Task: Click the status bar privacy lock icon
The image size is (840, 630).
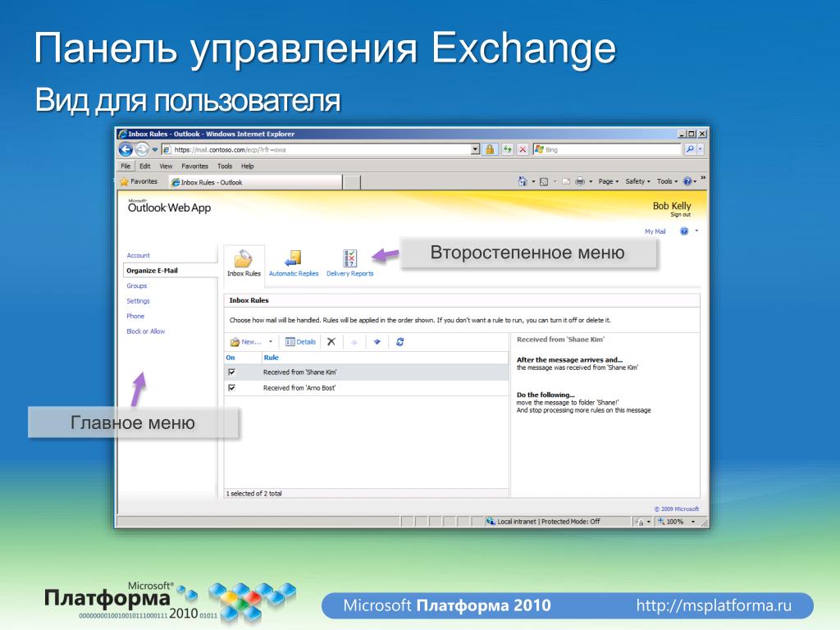Action: tap(639, 521)
